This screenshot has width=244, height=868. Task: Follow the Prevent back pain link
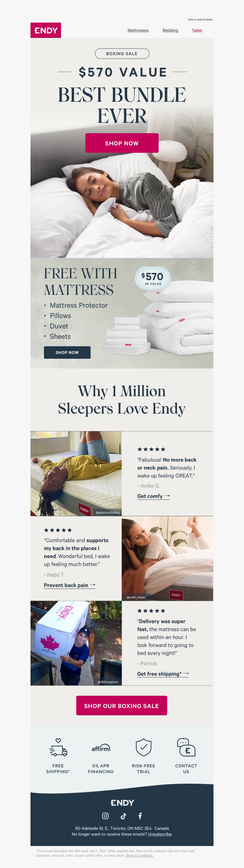point(70,585)
